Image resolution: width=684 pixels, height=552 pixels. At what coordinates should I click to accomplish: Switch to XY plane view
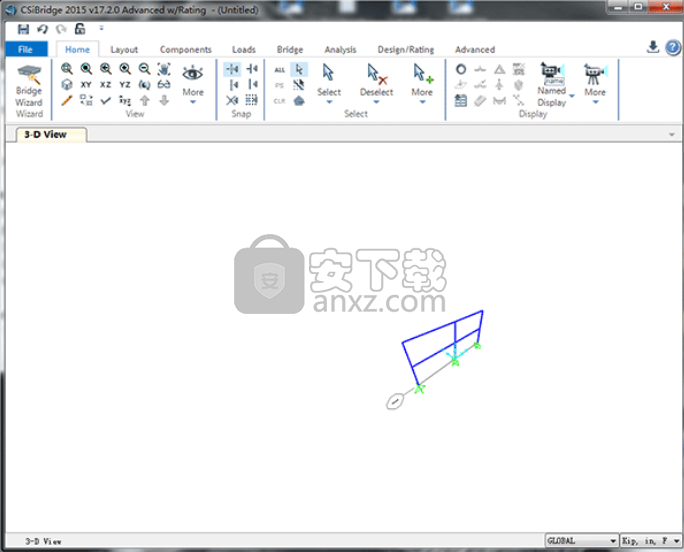[86, 85]
